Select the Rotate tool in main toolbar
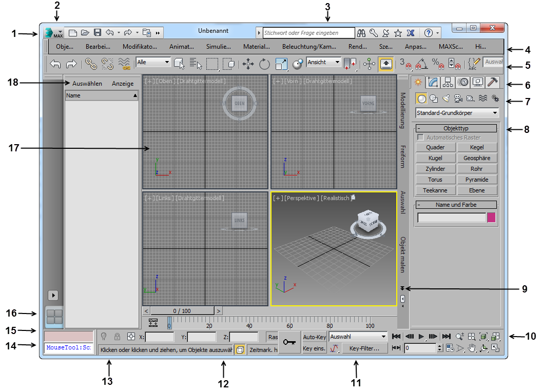The image size is (542, 392). (264, 64)
